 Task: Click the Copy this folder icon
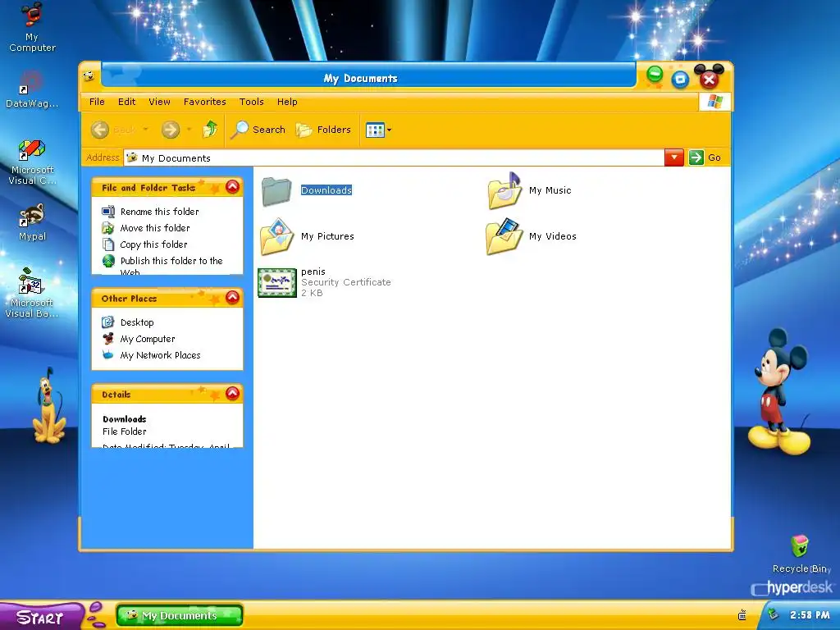pos(108,244)
